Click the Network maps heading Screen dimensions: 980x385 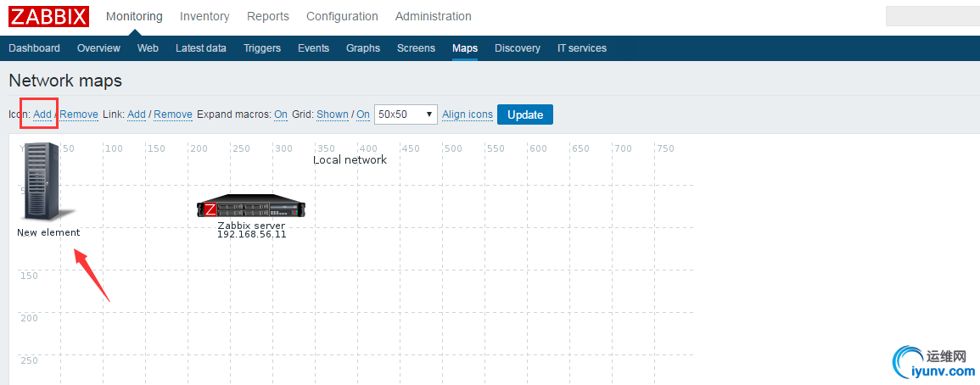pos(65,81)
